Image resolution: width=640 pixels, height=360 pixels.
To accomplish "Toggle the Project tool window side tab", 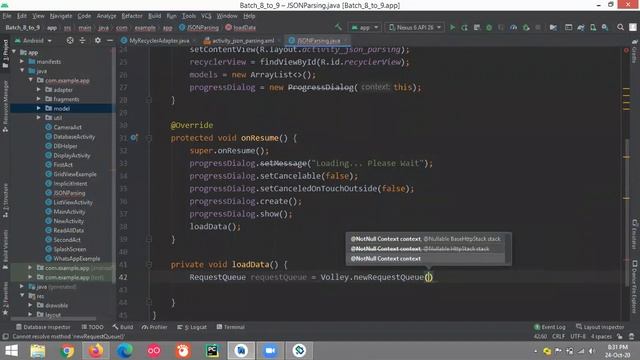I will pyautogui.click(x=5, y=54).
